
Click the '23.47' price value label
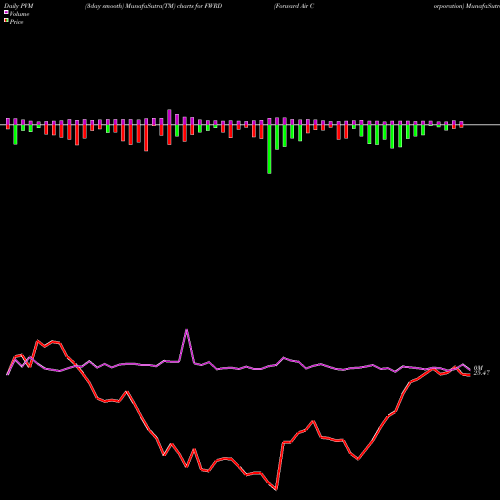tap(482, 373)
